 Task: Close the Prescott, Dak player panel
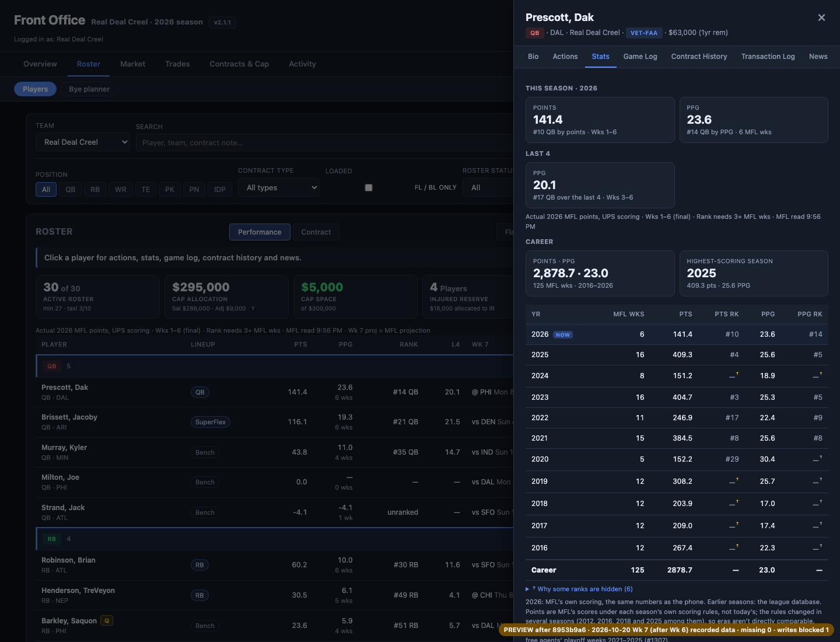(x=821, y=18)
